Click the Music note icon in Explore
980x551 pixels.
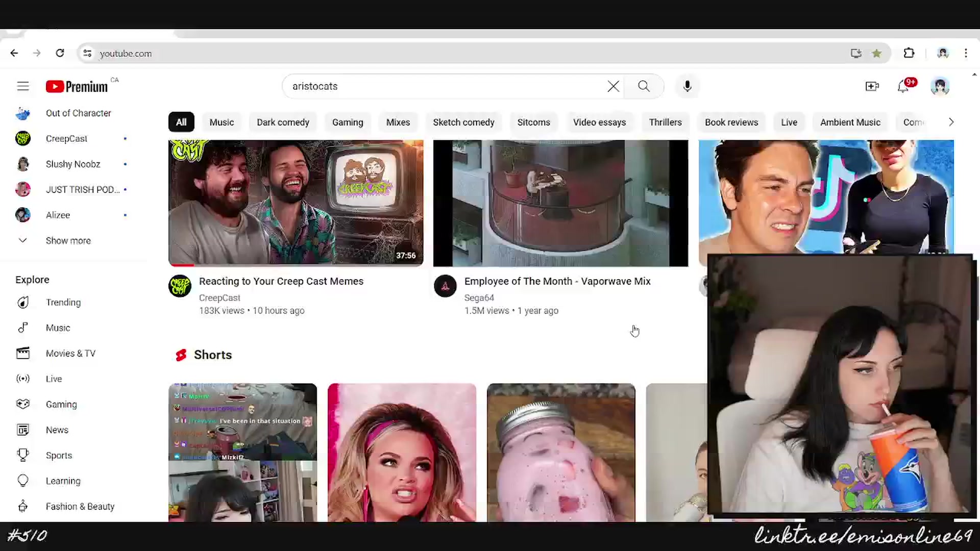[x=23, y=328]
